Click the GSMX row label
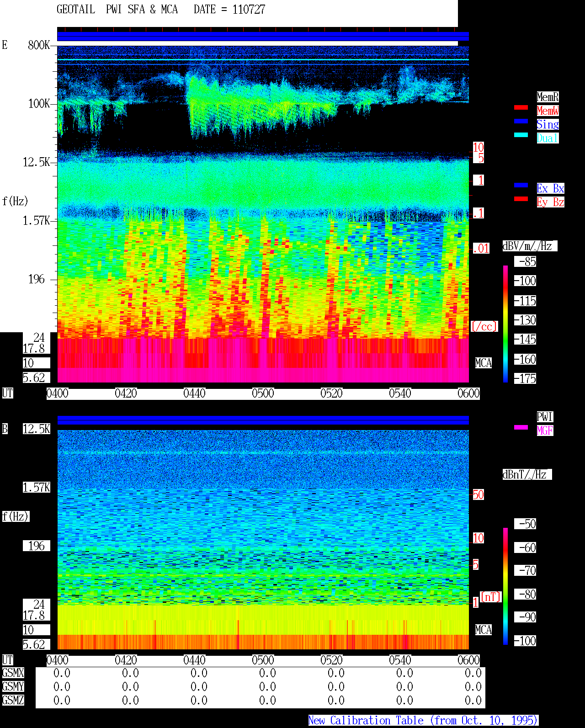The height and width of the screenshot is (728, 585). [13, 673]
